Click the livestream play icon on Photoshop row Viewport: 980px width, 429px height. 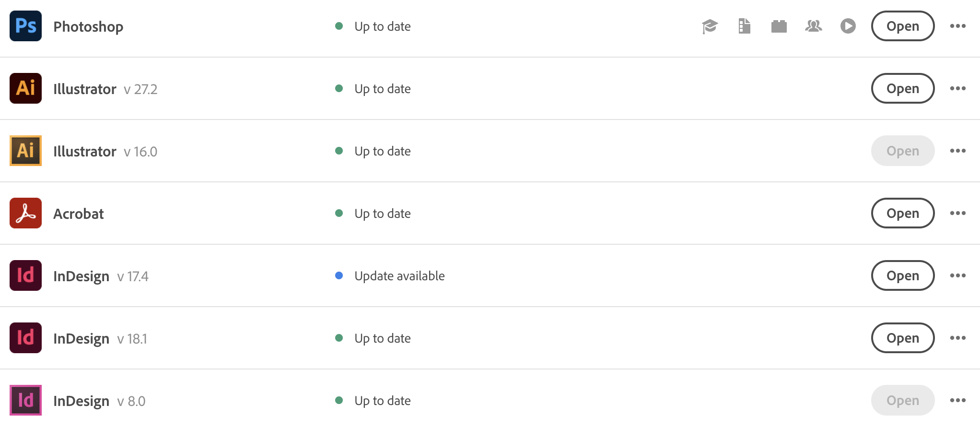[x=848, y=26]
